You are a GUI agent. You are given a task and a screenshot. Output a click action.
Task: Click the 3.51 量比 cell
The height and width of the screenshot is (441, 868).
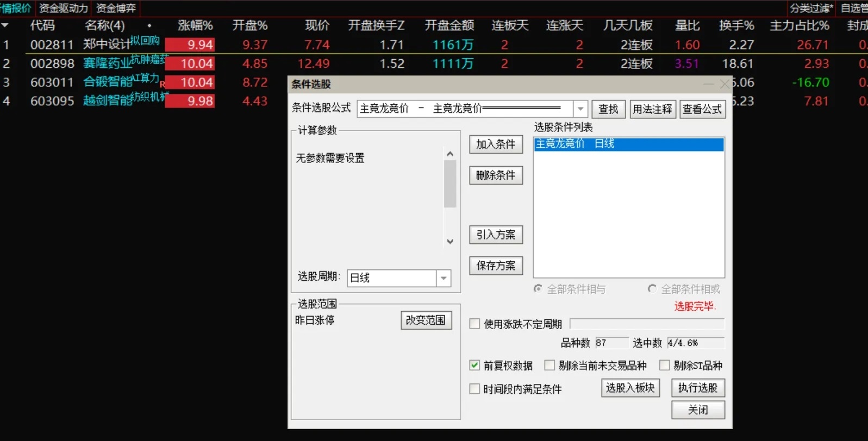(687, 64)
